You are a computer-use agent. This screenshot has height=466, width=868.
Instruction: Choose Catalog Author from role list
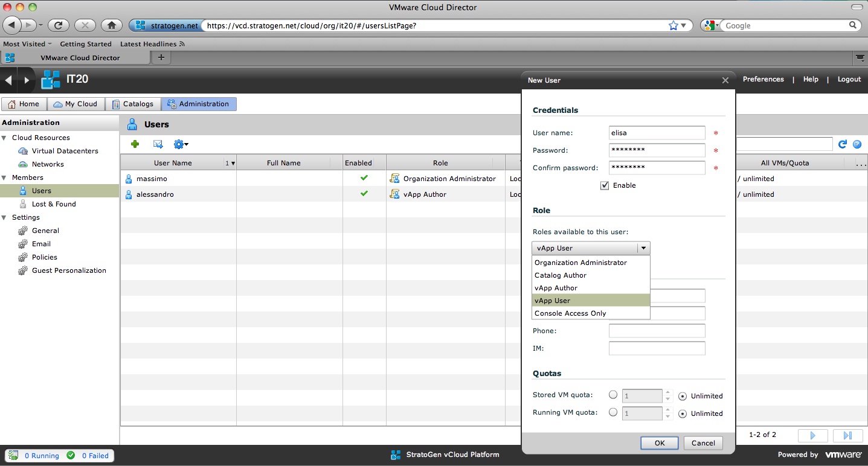pyautogui.click(x=591, y=275)
